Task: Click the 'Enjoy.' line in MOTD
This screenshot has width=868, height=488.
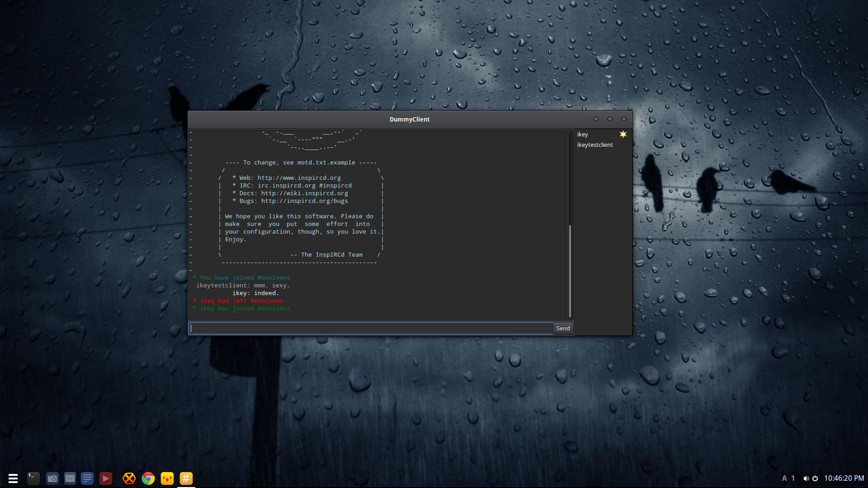Action: tap(236, 239)
